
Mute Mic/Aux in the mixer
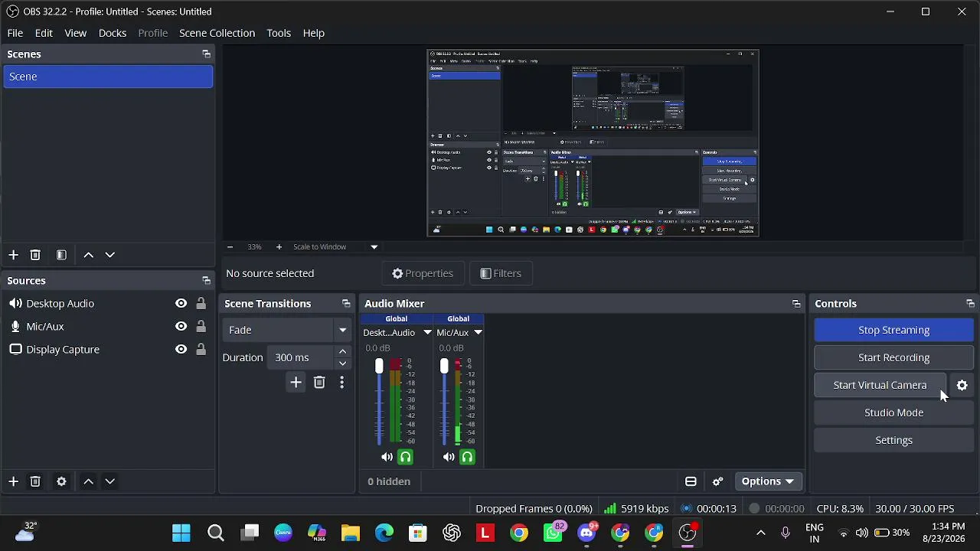(449, 458)
